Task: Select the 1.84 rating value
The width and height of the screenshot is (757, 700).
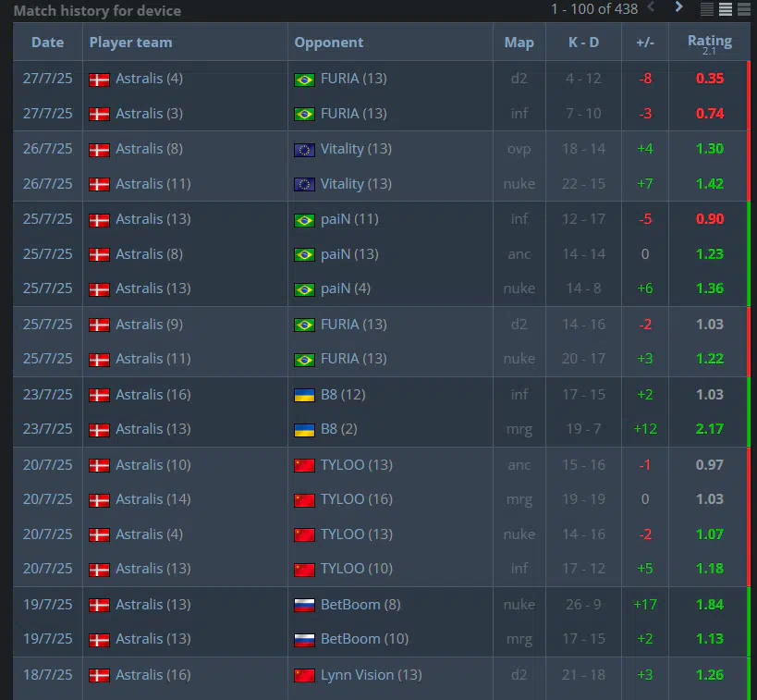Action: 709,605
